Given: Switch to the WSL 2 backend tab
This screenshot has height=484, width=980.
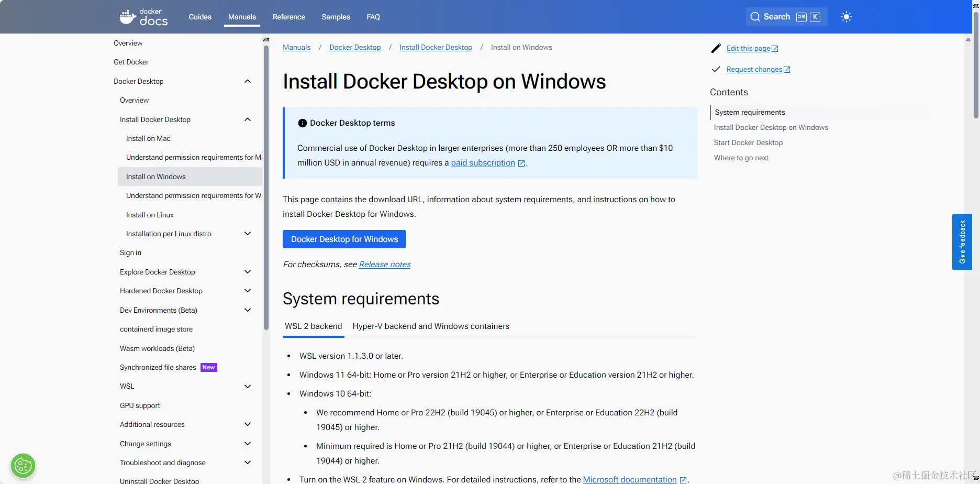Looking at the screenshot, I should pos(314,326).
